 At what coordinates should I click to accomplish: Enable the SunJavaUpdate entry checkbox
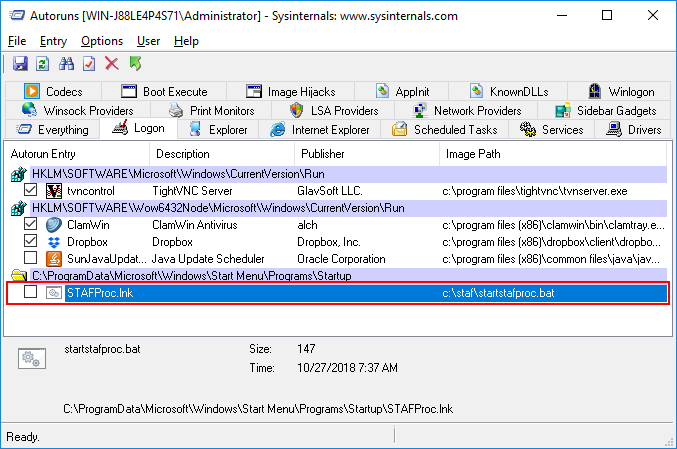(31, 258)
